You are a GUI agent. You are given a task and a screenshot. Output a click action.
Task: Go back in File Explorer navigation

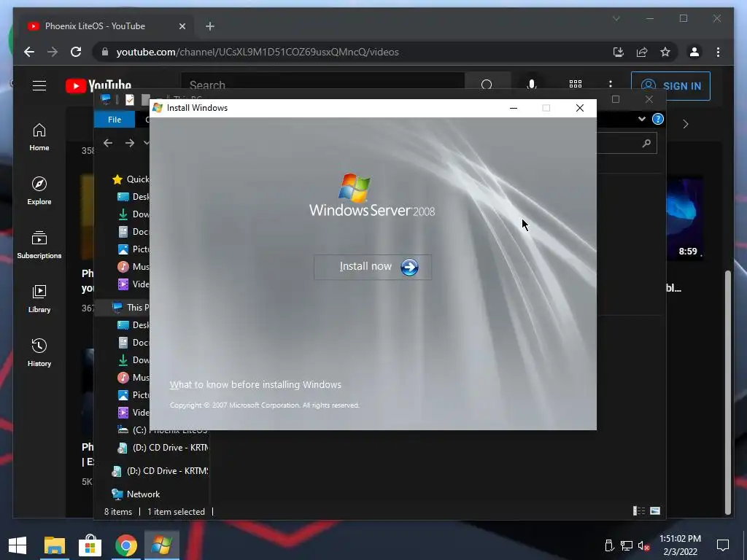coord(108,143)
